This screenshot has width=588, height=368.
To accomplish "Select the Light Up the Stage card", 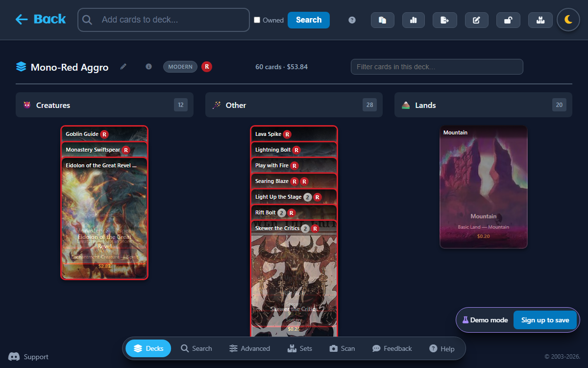I will point(294,197).
